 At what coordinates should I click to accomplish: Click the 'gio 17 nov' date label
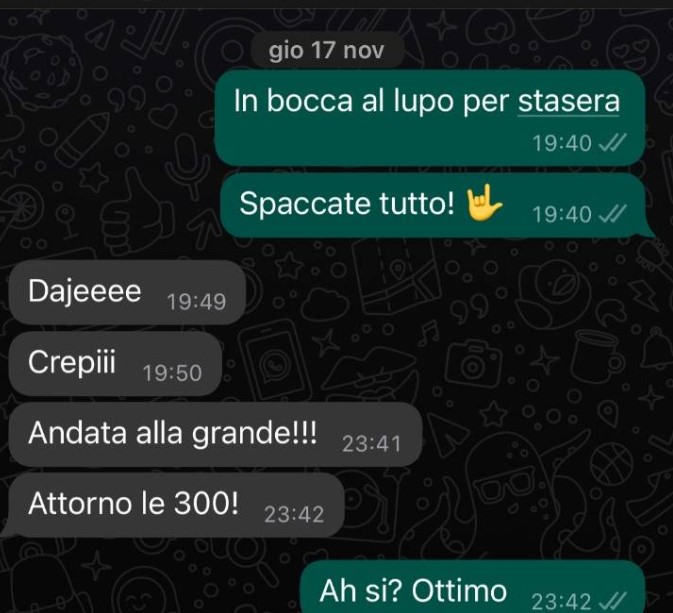click(x=327, y=50)
